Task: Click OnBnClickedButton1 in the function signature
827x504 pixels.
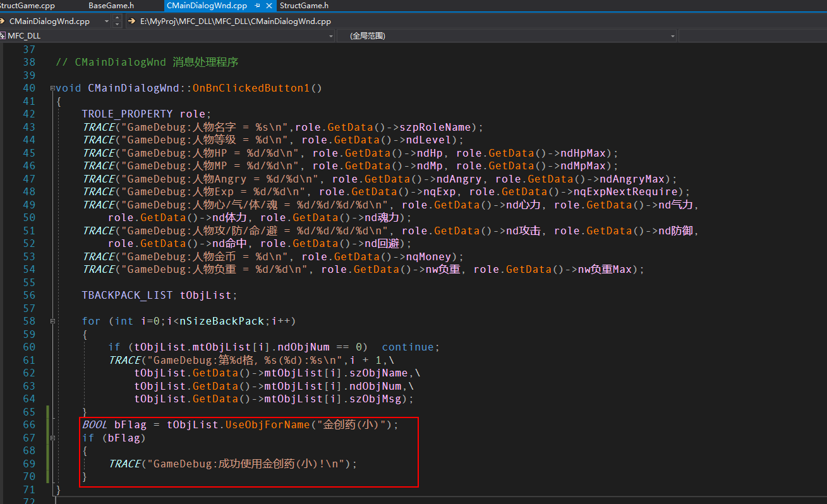Action: click(251, 88)
